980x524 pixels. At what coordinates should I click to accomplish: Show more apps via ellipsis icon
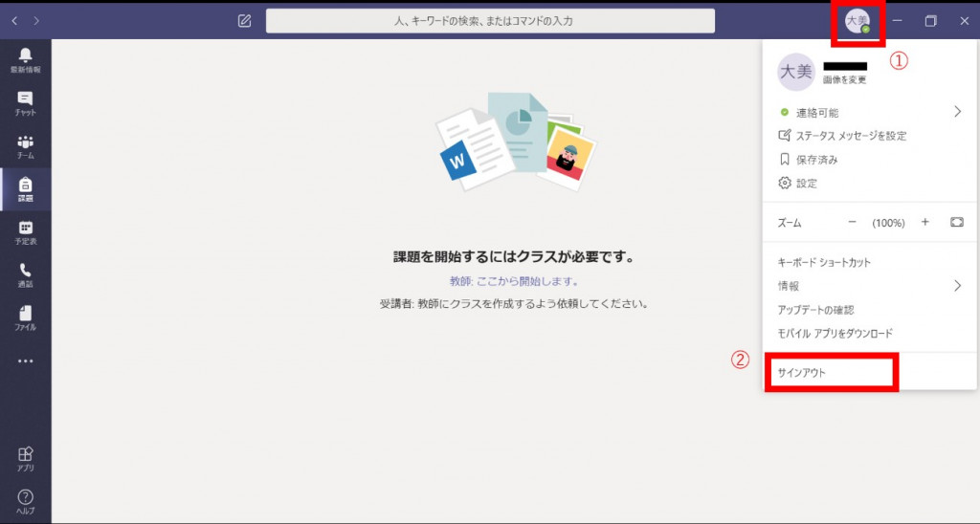tap(25, 361)
